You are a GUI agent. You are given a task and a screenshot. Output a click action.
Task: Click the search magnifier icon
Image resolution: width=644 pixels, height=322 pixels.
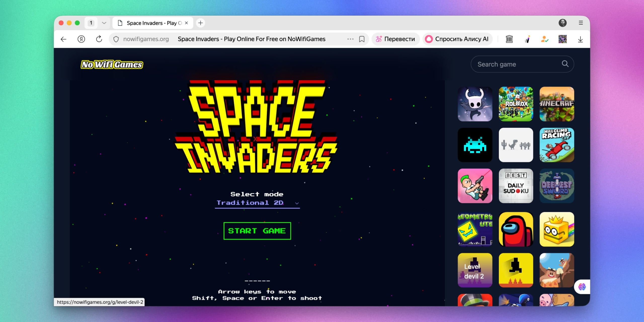pyautogui.click(x=565, y=64)
